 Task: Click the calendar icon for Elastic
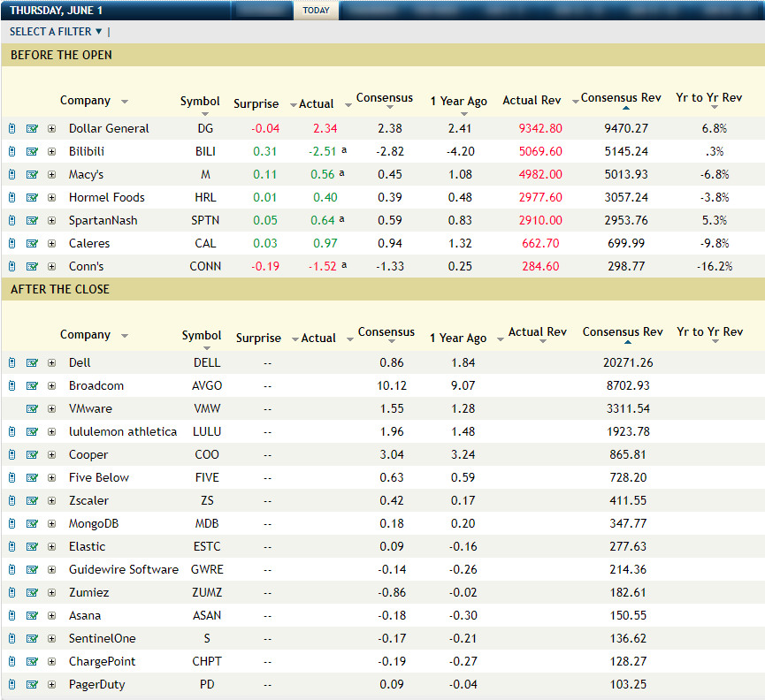[32, 546]
